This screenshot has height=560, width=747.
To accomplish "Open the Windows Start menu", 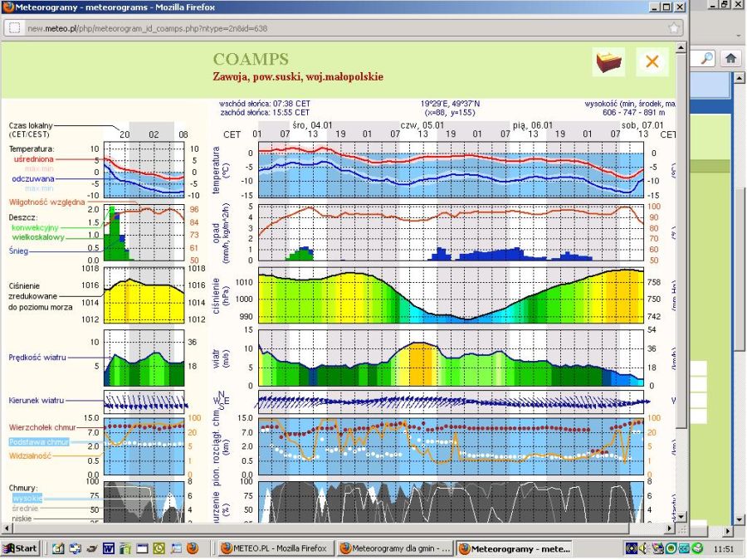I will click(21, 548).
